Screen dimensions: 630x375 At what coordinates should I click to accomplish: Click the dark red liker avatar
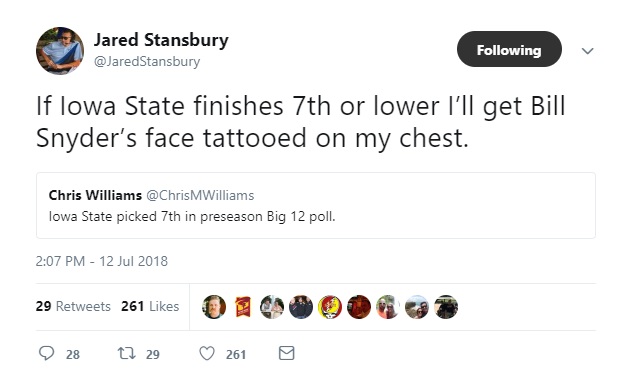[359, 307]
